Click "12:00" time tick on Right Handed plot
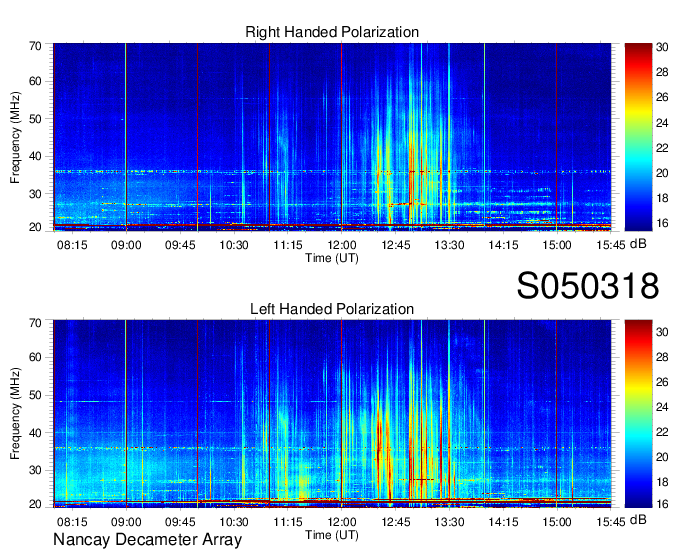 point(342,245)
